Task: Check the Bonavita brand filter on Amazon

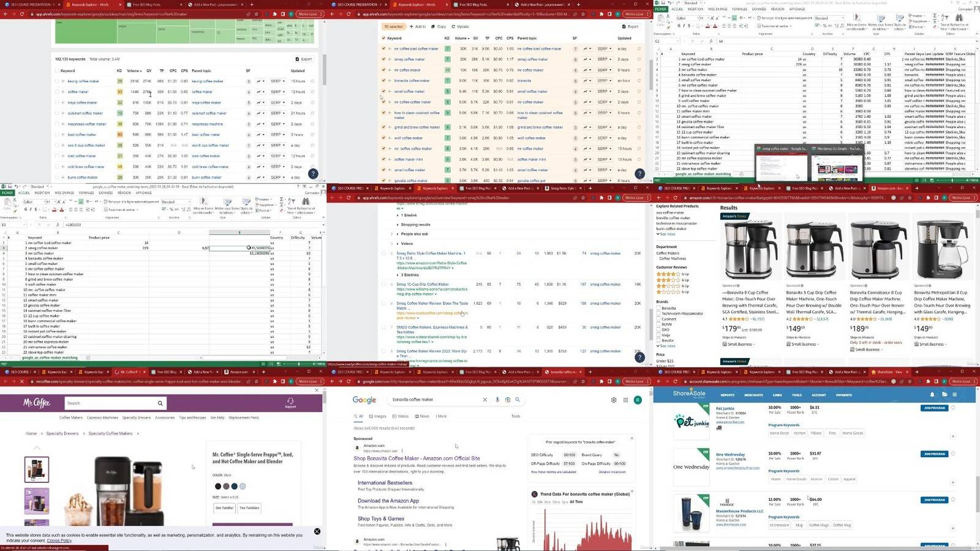Action: 658,308
